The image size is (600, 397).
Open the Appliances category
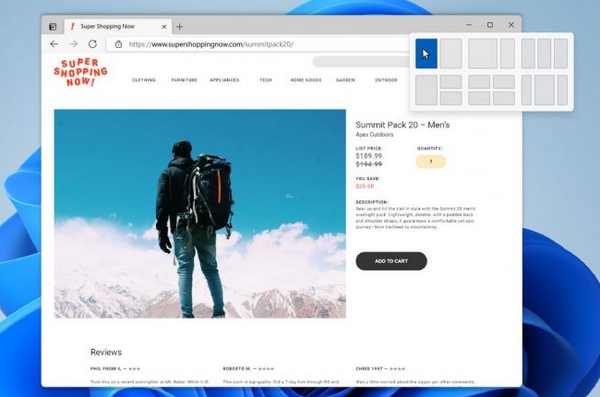[x=225, y=80]
